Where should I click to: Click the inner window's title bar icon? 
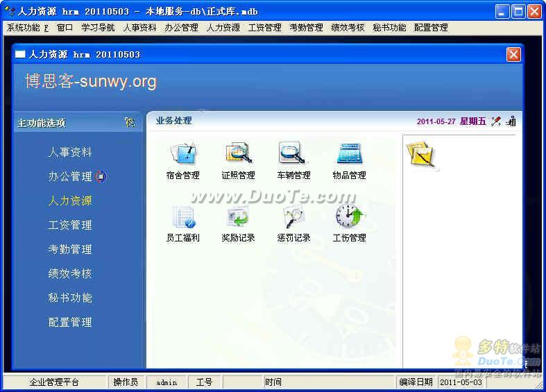(20, 54)
